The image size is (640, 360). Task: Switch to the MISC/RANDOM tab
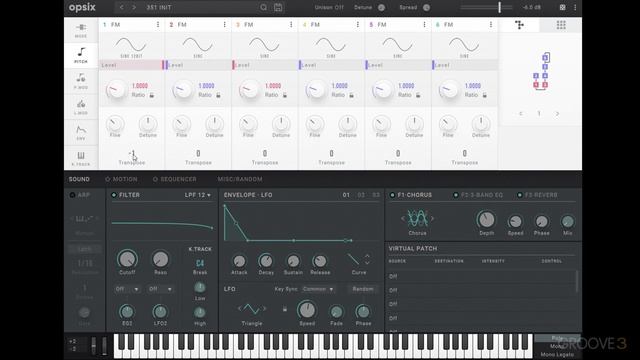click(x=240, y=179)
